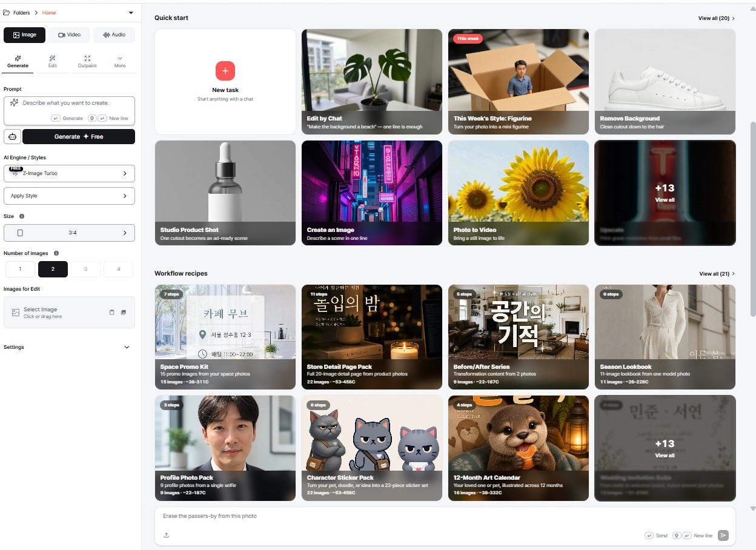Open the 12-Month Art Calendar recipe
This screenshot has width=756, height=550.
click(519, 448)
